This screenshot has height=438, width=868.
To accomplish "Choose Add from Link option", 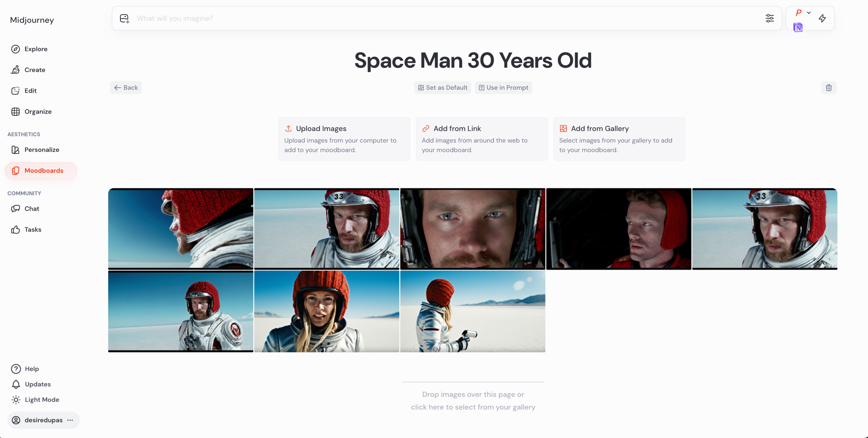I will pyautogui.click(x=481, y=138).
